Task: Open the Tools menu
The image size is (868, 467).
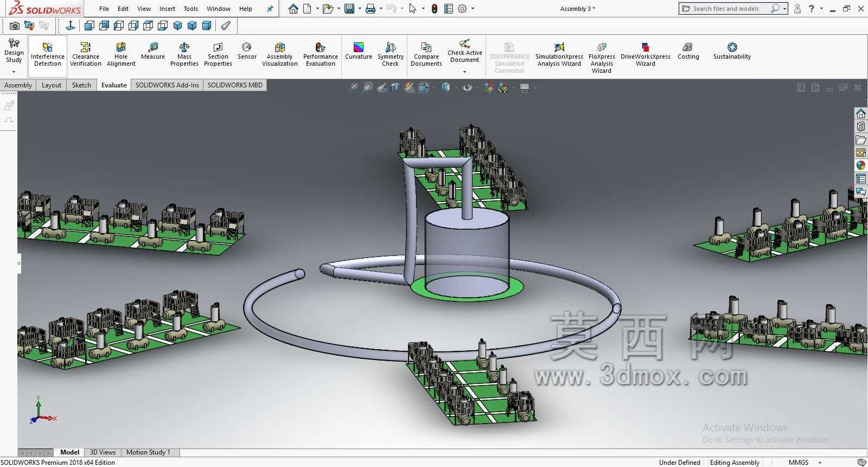Action: point(191,9)
